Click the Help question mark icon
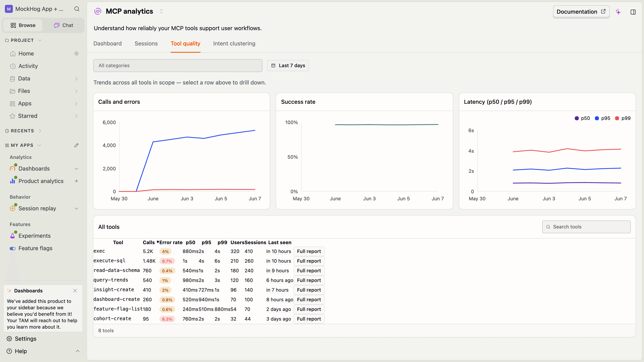 point(9,351)
